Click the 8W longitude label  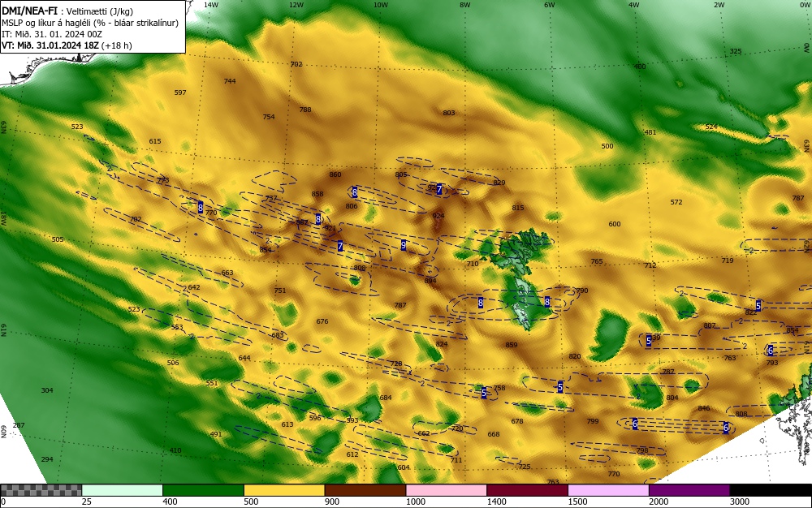click(x=465, y=5)
